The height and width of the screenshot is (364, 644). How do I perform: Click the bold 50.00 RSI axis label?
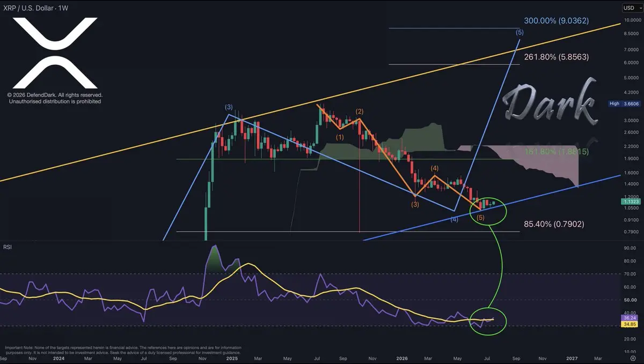coord(629,300)
